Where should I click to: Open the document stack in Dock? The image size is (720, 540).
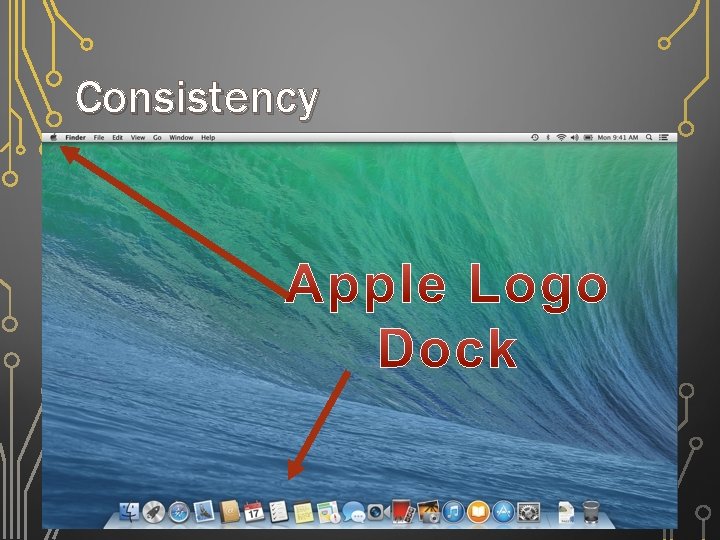[x=566, y=512]
